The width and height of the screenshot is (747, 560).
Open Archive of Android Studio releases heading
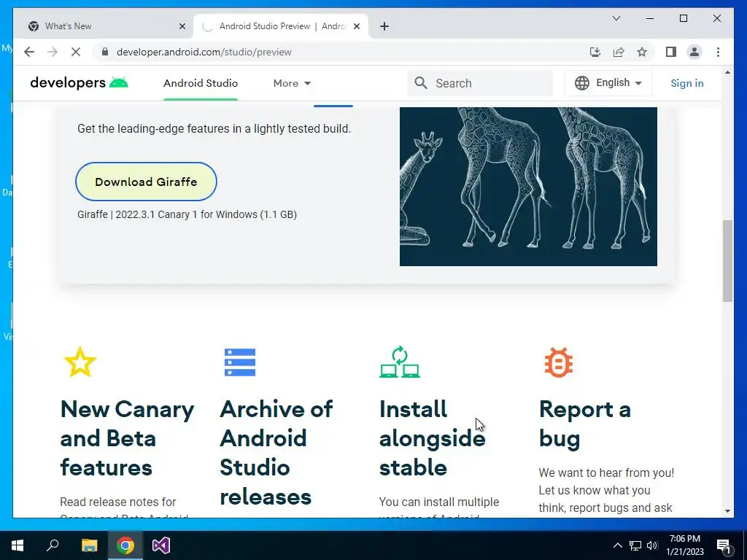(276, 453)
